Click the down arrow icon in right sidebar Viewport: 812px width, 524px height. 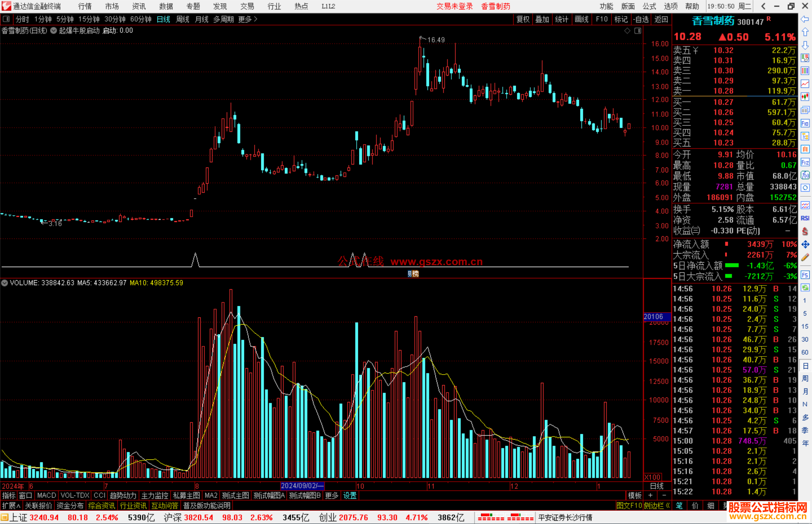pos(805,45)
